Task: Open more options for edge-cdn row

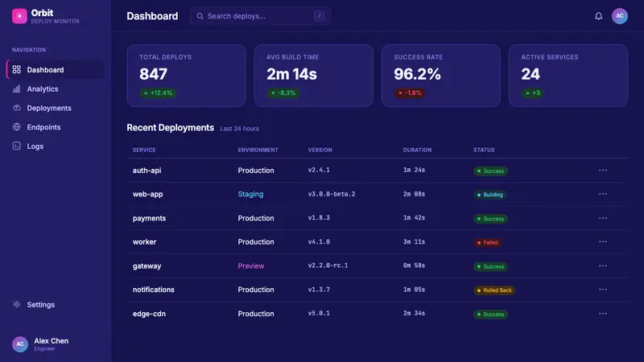Action: tap(602, 314)
